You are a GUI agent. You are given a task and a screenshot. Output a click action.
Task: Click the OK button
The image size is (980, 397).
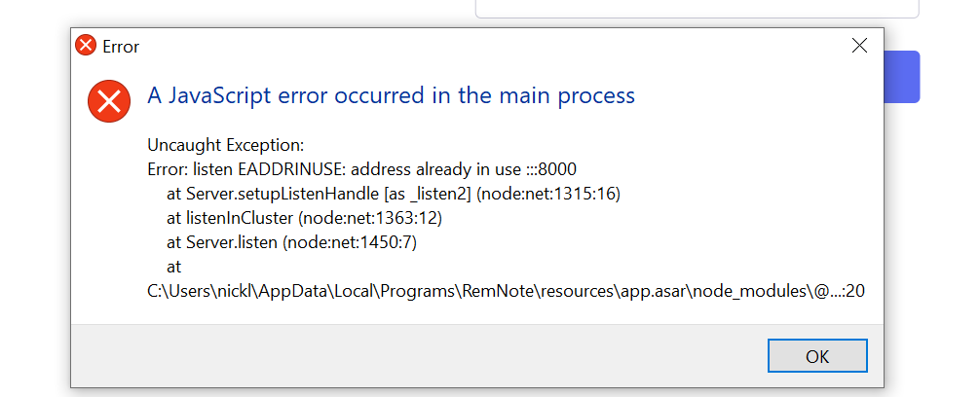point(816,355)
